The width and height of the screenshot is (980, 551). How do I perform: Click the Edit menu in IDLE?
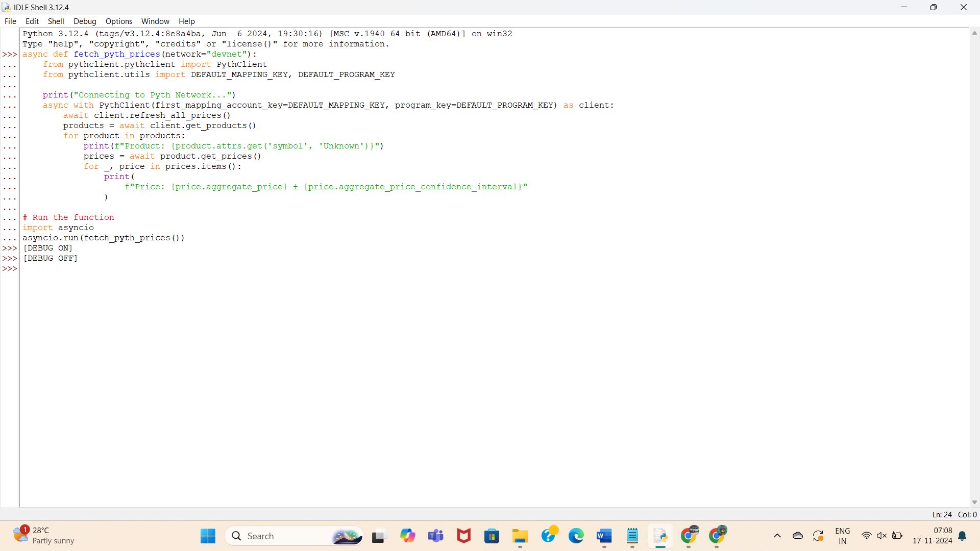(32, 21)
